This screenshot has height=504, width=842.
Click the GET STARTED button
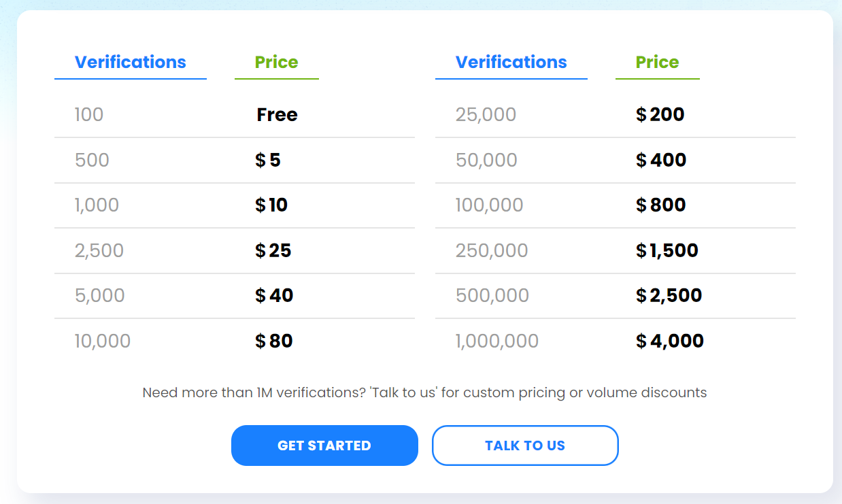[x=324, y=446]
